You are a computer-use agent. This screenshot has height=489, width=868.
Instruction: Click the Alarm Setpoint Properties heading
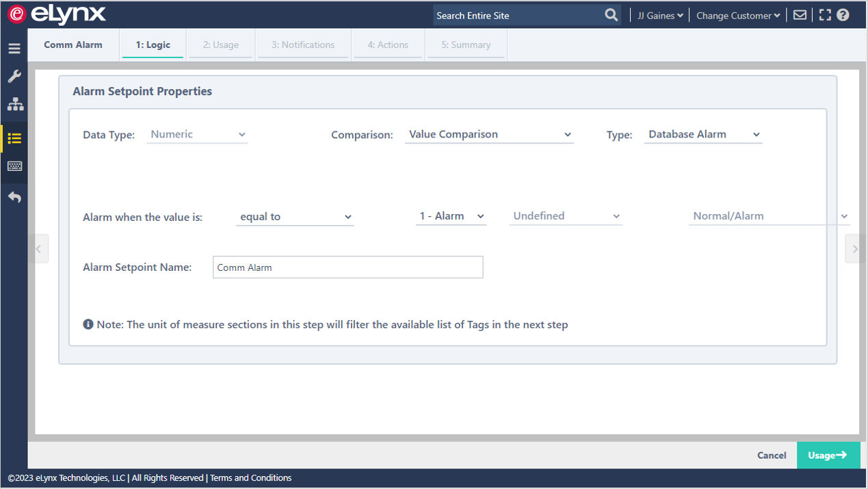point(142,92)
